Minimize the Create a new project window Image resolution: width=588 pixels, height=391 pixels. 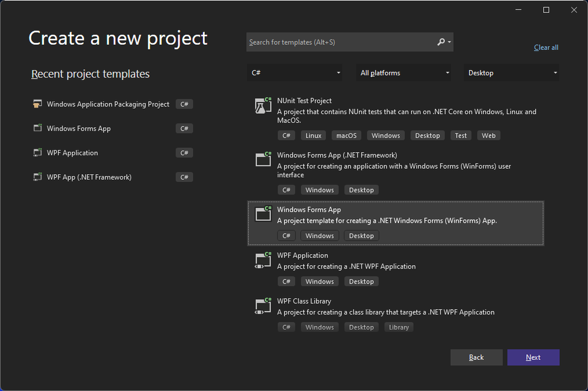point(518,10)
